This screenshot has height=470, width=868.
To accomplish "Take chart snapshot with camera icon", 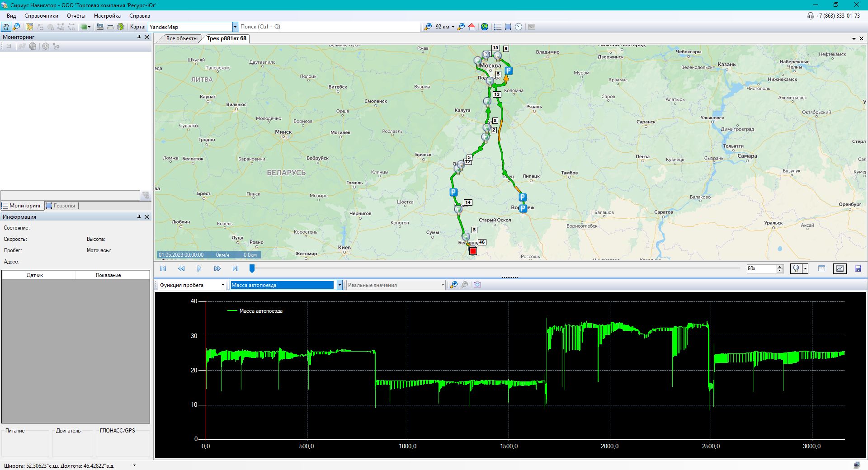I will pos(477,285).
